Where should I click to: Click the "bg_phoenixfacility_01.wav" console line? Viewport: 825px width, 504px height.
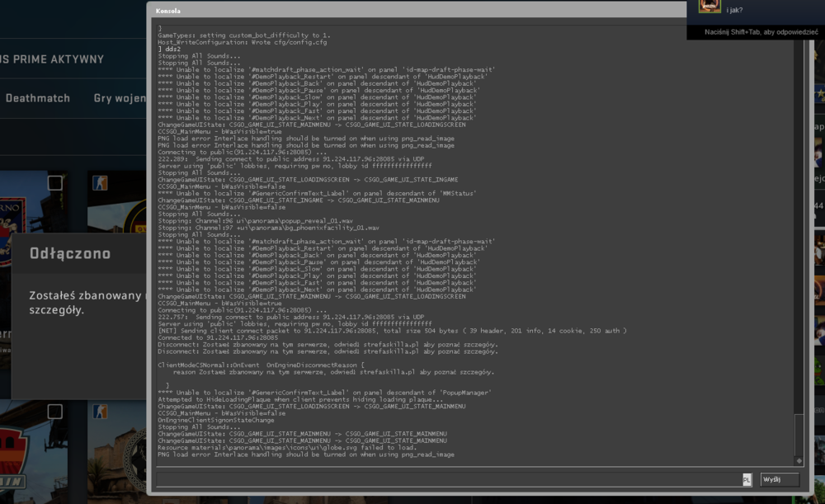[268, 228]
